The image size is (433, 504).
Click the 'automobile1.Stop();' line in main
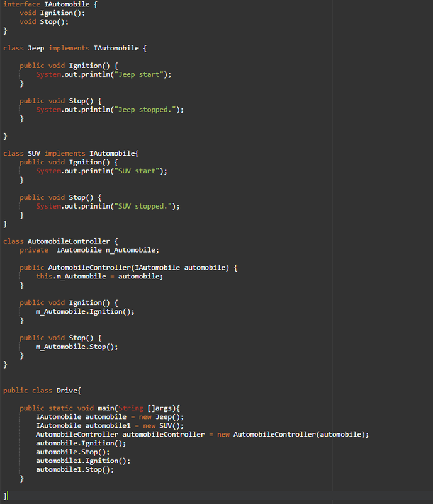(x=75, y=469)
